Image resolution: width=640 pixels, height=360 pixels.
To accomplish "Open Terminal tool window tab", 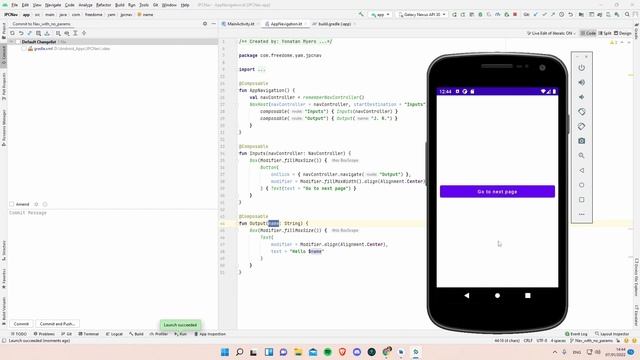I will tap(89, 334).
